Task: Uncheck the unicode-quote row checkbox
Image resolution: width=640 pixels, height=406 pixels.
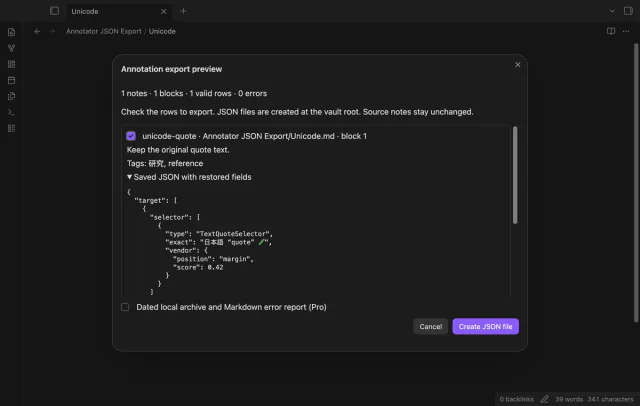Action: (131, 136)
